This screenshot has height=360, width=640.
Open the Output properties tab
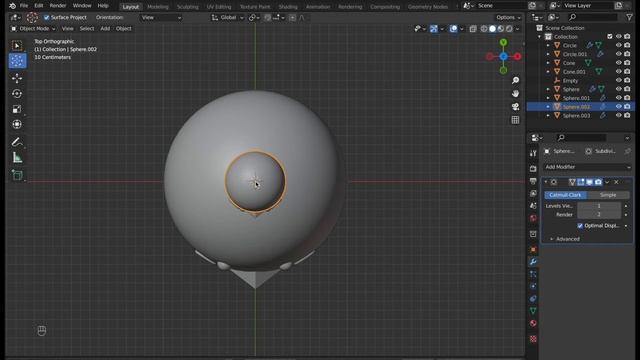pyautogui.click(x=533, y=181)
